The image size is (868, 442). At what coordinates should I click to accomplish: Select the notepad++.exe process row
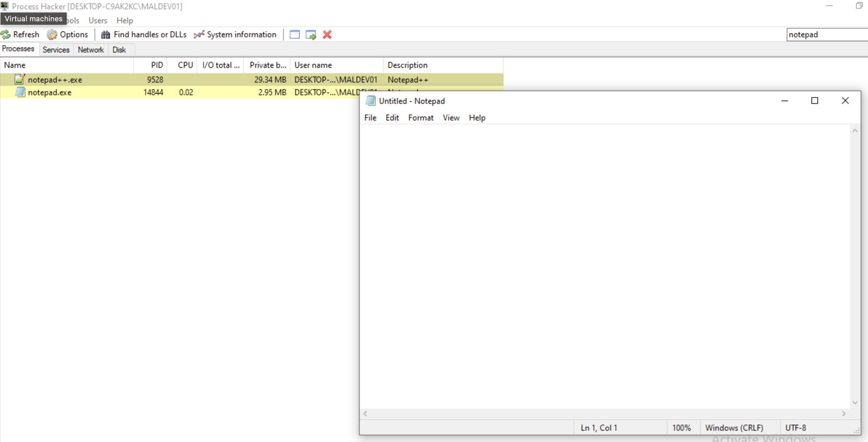tap(55, 80)
